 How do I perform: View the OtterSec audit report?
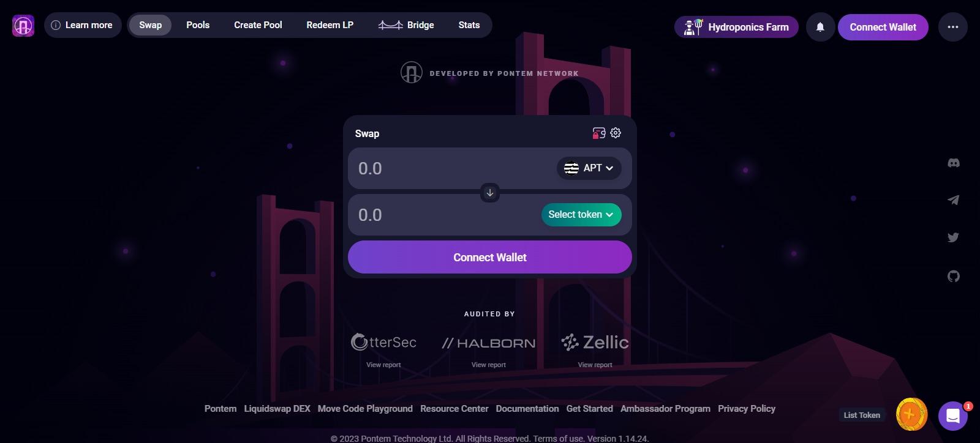[383, 365]
